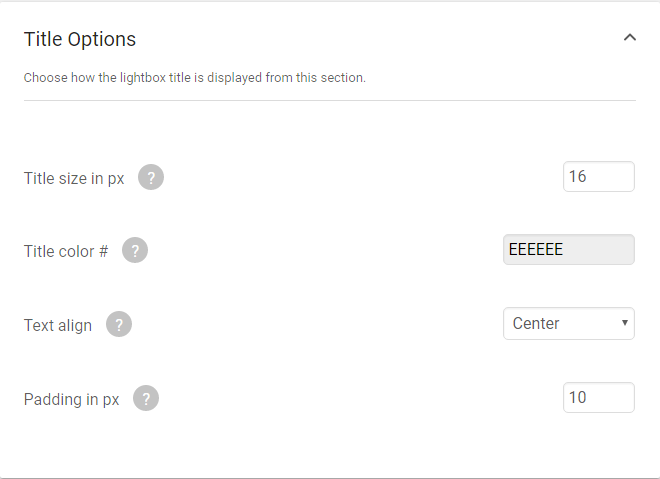Click the EEEEEE hex text in color field

[x=535, y=250]
